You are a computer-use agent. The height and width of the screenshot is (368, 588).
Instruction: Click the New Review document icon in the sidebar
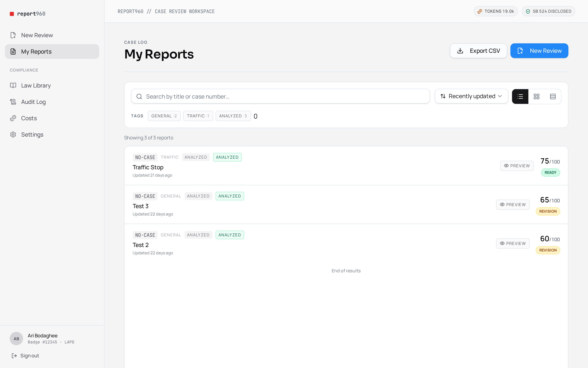click(x=13, y=35)
